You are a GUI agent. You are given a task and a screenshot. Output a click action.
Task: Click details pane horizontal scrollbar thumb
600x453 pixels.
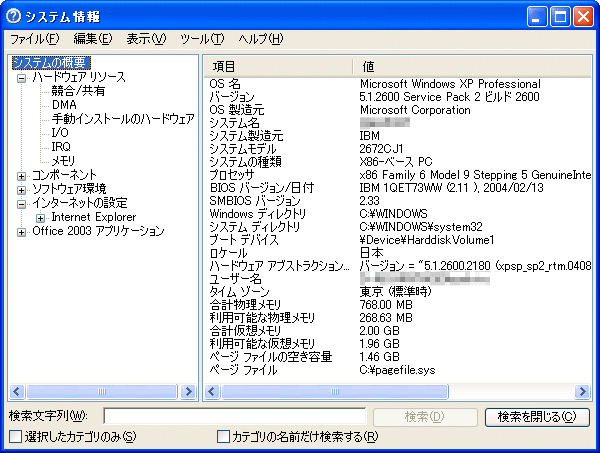tap(335, 392)
